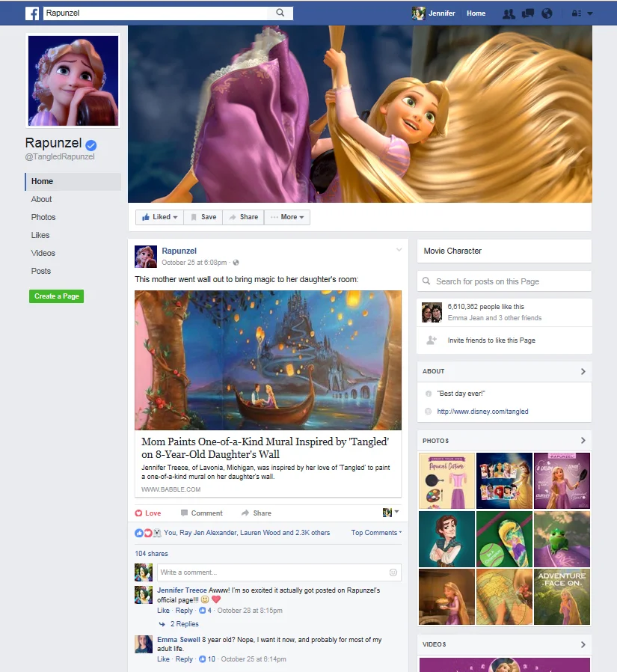Open the post options chevron
The image size is (617, 672).
[x=399, y=249]
